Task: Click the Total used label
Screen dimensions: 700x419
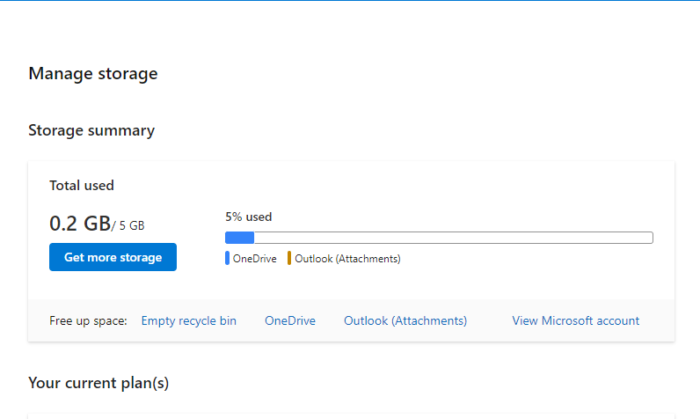Action: [82, 185]
